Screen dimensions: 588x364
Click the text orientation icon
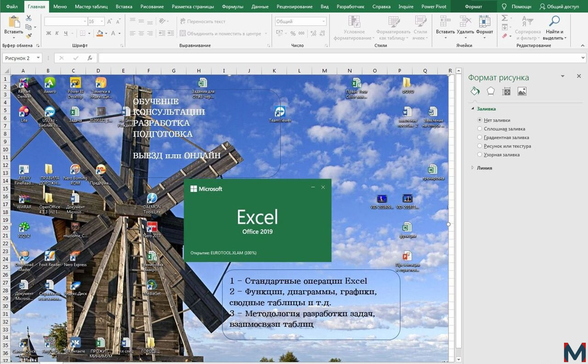pos(162,21)
